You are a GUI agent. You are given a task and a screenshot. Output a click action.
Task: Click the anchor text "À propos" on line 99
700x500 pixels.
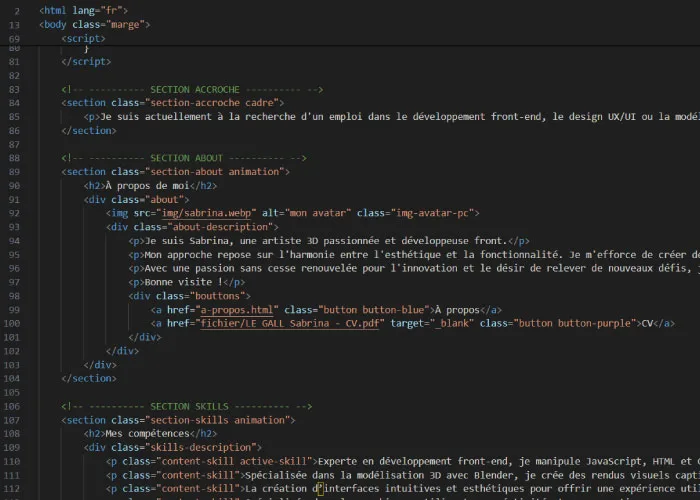pyautogui.click(x=457, y=310)
